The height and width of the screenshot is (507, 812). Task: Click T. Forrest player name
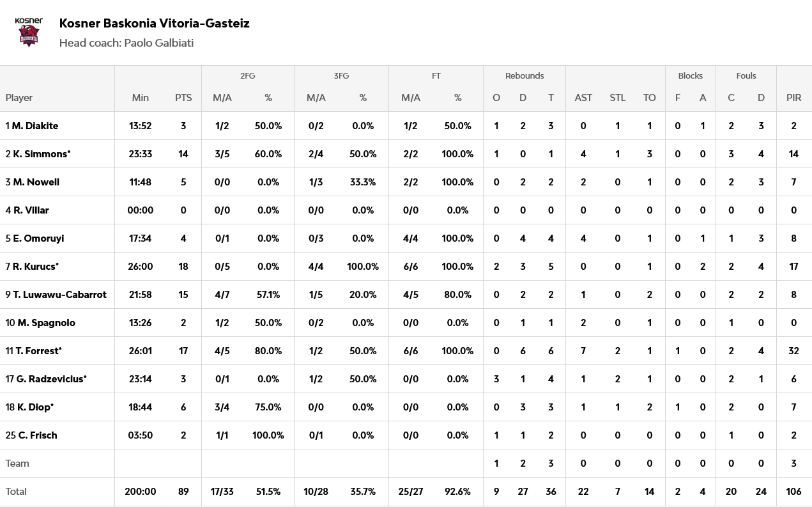[x=38, y=351]
